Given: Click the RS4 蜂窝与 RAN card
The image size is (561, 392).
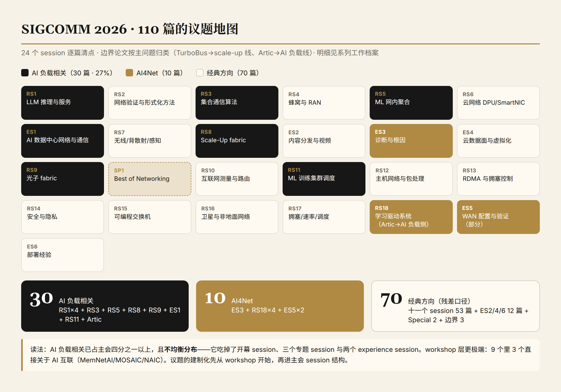Looking at the screenshot, I should click(x=324, y=103).
